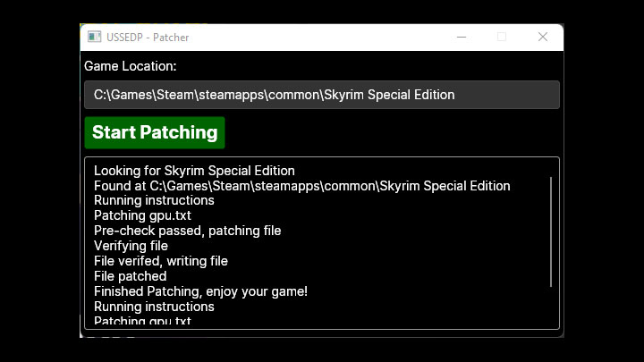Click the first 'Running instructions' log line
The image size is (644, 362).
pos(154,200)
